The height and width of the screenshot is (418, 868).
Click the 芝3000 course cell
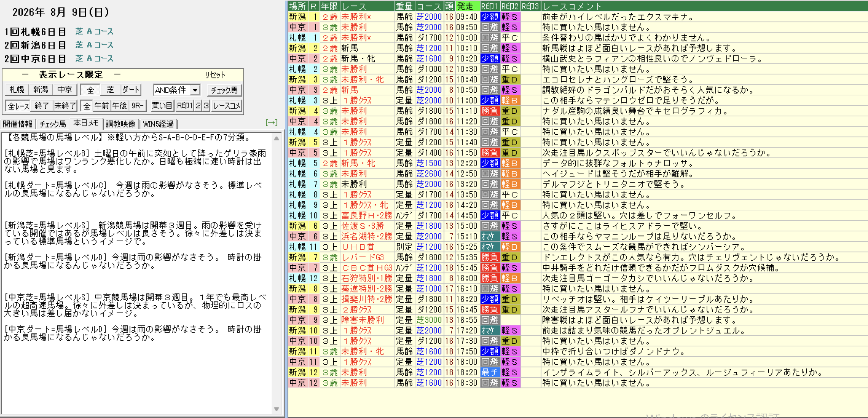429,320
